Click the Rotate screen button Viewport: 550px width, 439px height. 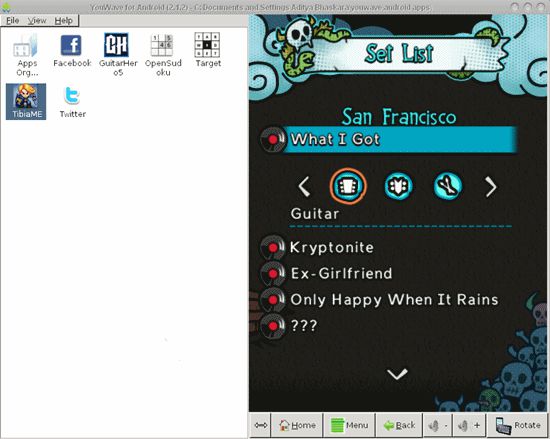(517, 425)
